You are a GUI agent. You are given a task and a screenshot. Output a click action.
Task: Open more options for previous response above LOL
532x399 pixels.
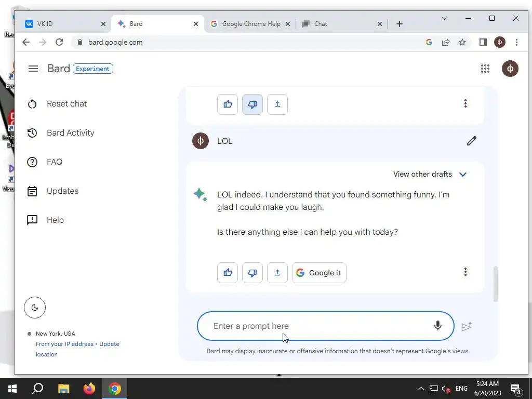pyautogui.click(x=465, y=103)
